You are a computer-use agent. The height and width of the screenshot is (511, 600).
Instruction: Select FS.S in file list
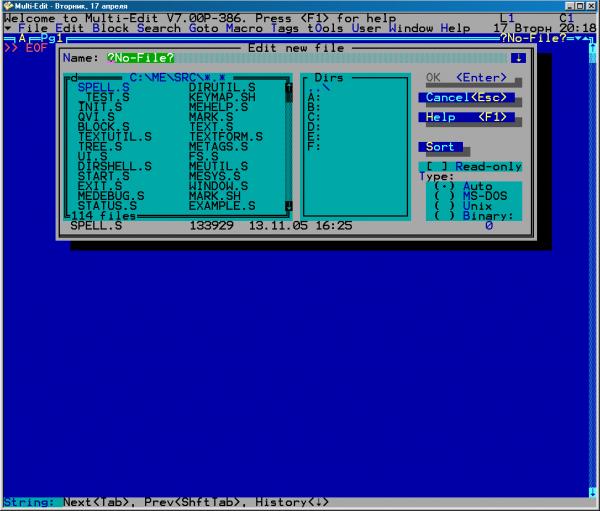tap(204, 157)
